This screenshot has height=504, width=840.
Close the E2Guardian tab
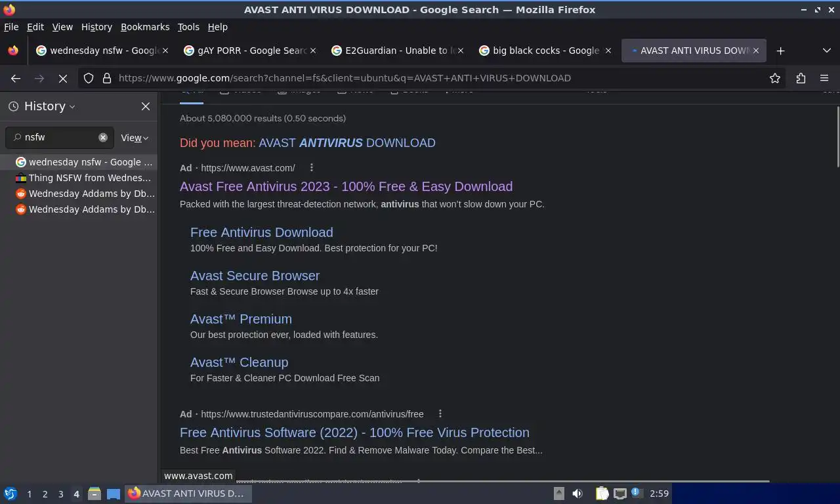[x=460, y=51]
